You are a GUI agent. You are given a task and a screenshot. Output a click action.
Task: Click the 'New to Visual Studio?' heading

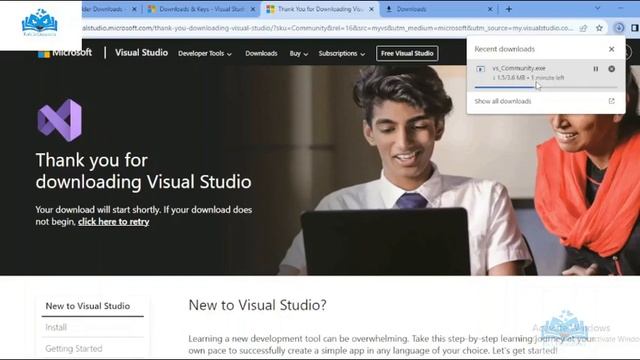(257, 305)
